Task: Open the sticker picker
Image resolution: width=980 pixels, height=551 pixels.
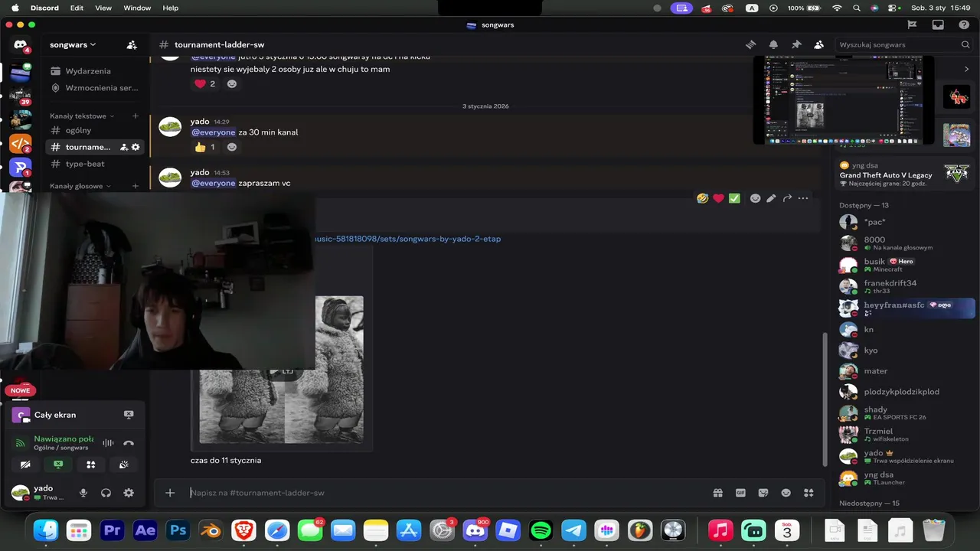Action: 763,493
